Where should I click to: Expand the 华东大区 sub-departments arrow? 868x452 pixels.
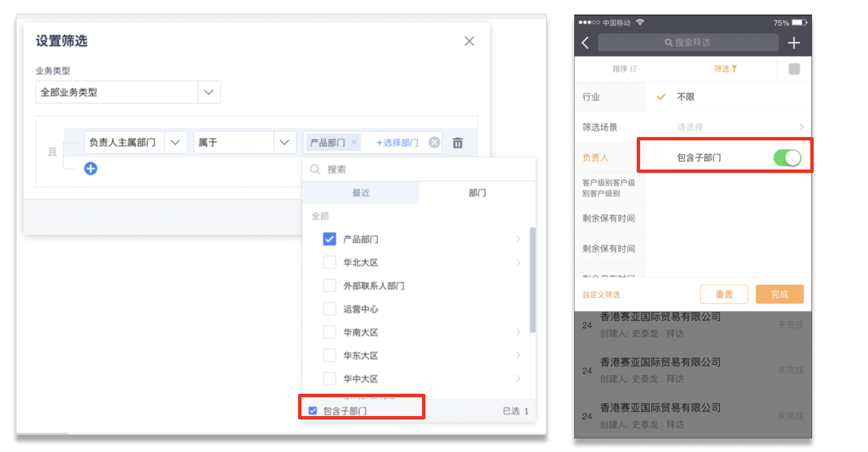click(518, 355)
